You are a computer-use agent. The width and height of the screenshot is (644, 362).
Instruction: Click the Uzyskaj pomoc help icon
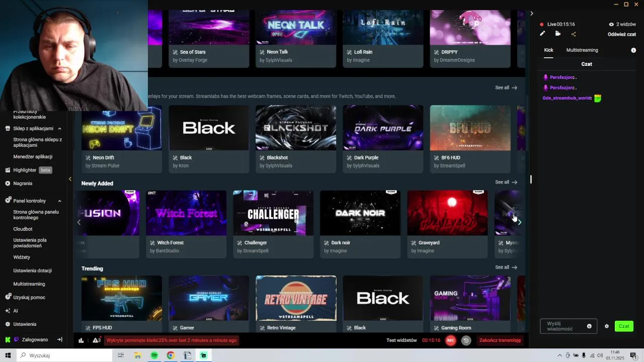(x=8, y=297)
